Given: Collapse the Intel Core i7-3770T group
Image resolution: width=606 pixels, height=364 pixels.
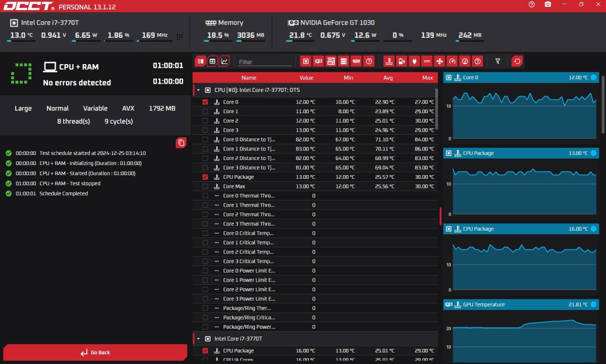Looking at the screenshot, I should tap(198, 339).
